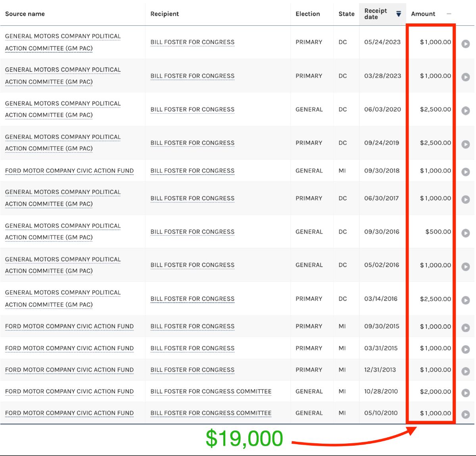This screenshot has height=456, width=476.
Task: Open Bill Foster for Congress link, 12/31/2013 row
Action: tap(192, 370)
